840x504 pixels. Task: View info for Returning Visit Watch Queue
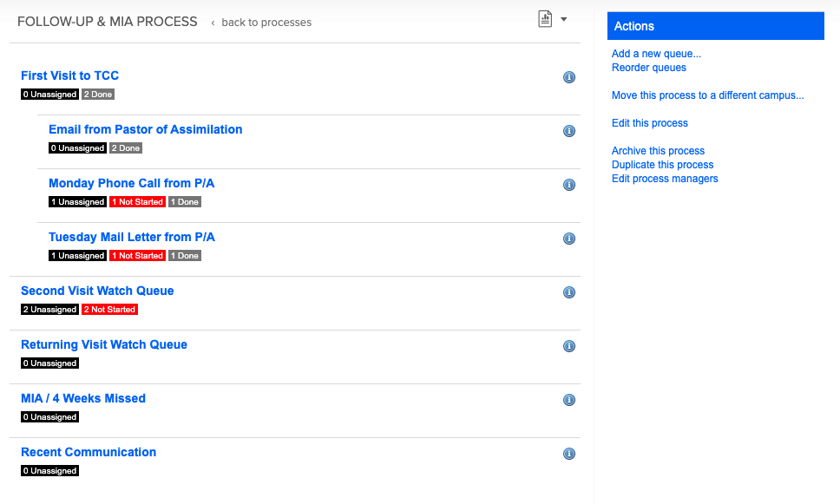[x=569, y=346]
